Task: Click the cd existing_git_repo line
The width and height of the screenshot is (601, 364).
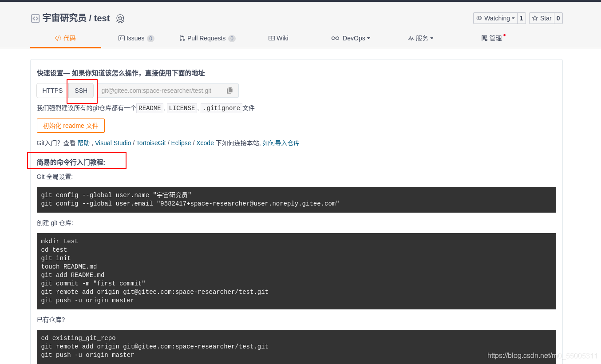Action: [78, 338]
